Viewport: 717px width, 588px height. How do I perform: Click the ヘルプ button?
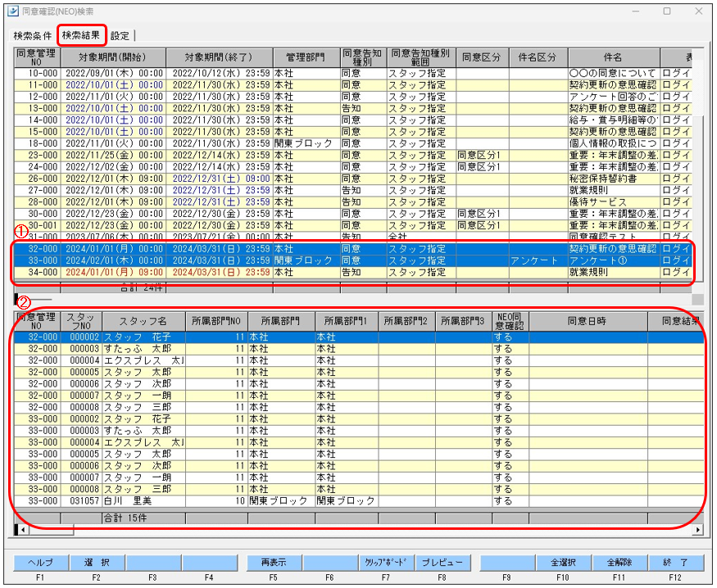click(41, 563)
